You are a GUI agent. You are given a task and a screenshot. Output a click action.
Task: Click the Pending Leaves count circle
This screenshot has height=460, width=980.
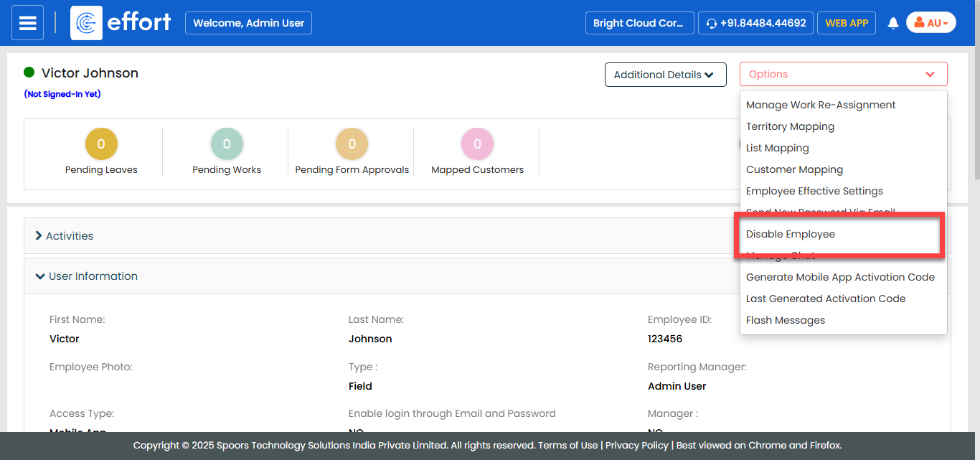[101, 144]
